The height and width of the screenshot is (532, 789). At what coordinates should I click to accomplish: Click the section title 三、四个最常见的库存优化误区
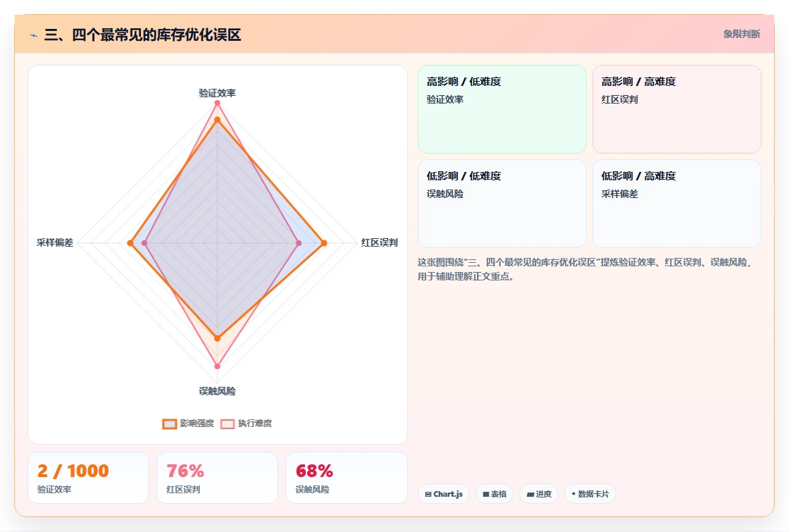pyautogui.click(x=143, y=35)
